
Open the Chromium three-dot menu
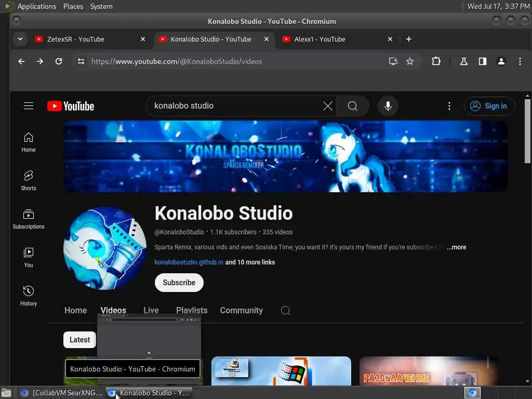point(520,61)
